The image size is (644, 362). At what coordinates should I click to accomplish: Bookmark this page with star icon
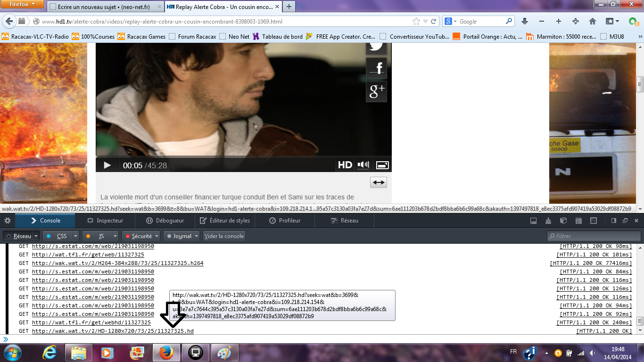coord(416,21)
